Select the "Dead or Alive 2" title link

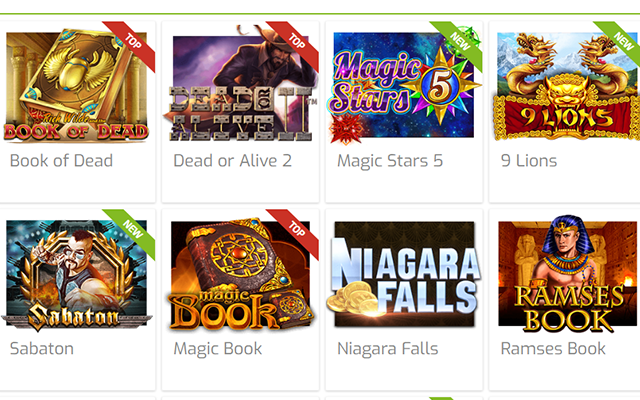(x=233, y=161)
